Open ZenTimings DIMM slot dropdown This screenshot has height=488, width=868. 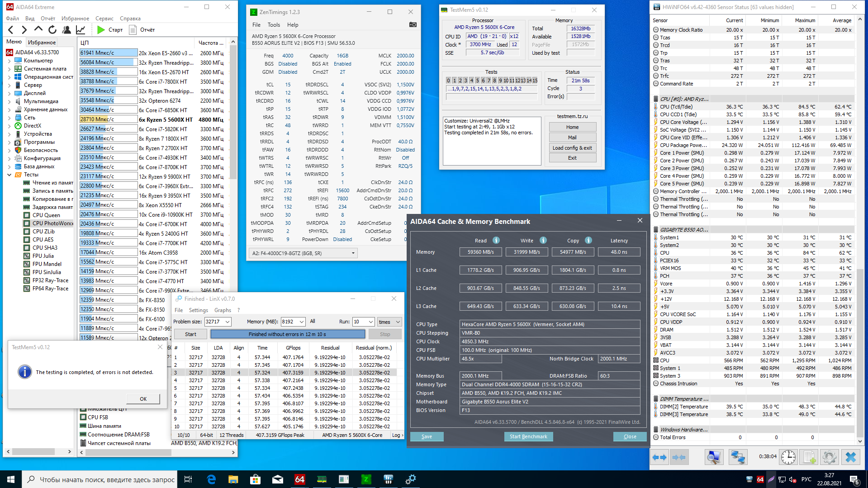(x=353, y=253)
